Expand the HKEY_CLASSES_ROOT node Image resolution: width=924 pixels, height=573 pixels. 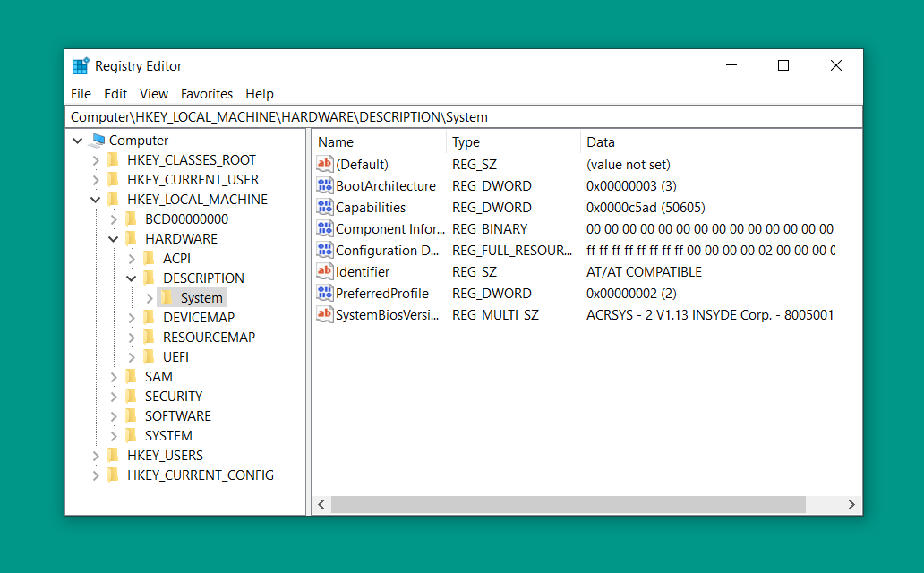point(96,160)
